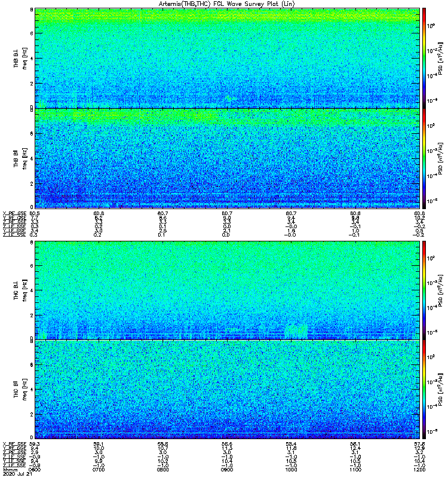
Task: Click the 'THB B⊥ freq [Hz]' axis label
Action: point(20,58)
